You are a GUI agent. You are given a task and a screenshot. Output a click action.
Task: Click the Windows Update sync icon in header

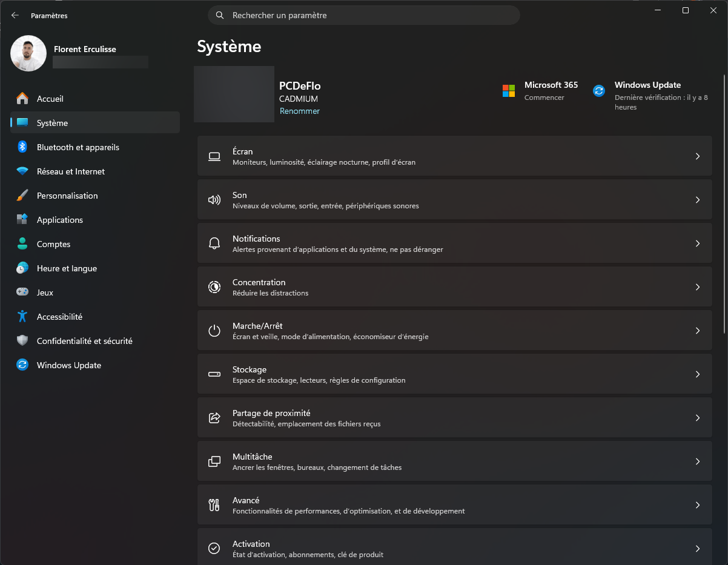pos(599,91)
